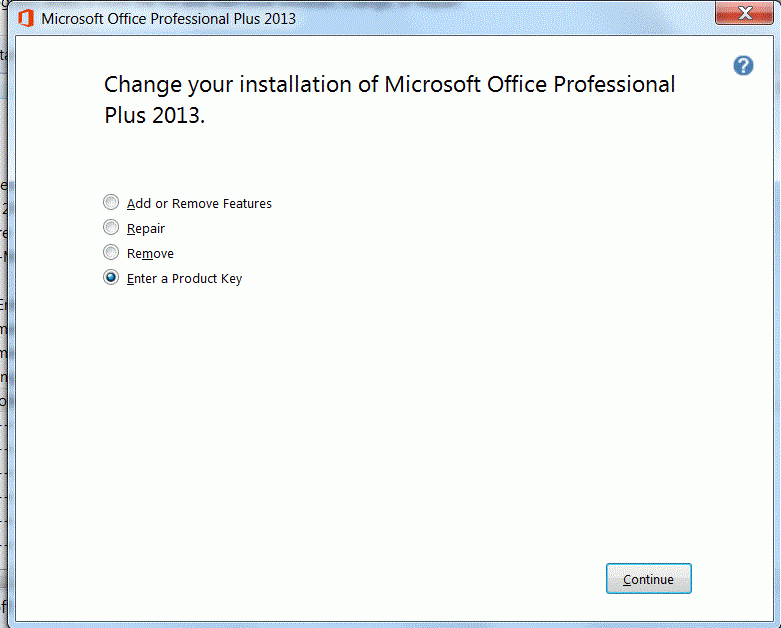
Task: Click the Office logo in the title bar
Action: tap(25, 18)
